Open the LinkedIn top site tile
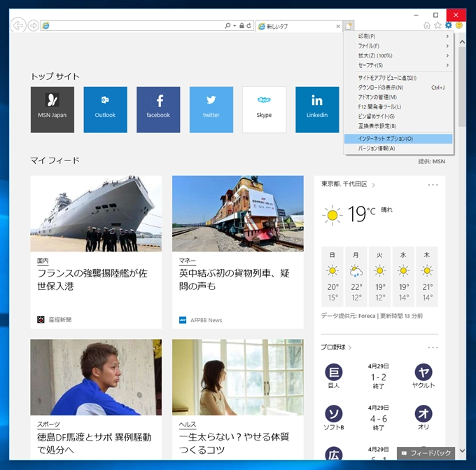 tap(317, 110)
